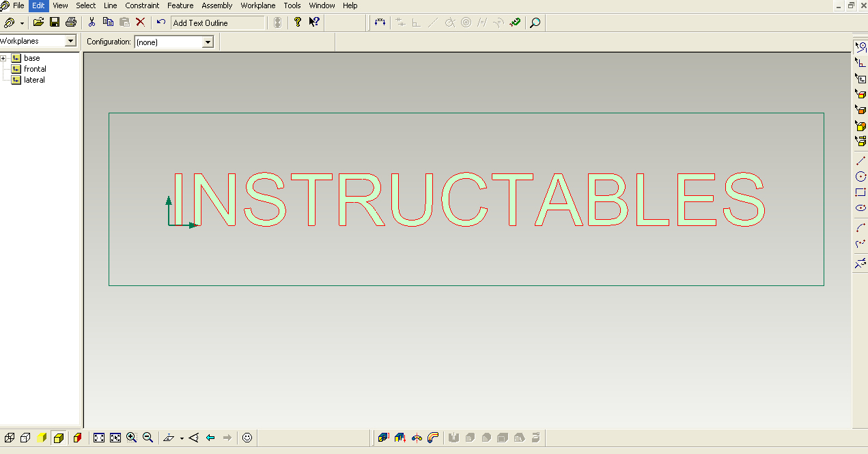Select the Rectangle sketch tool
The height and width of the screenshot is (454, 868).
(860, 193)
